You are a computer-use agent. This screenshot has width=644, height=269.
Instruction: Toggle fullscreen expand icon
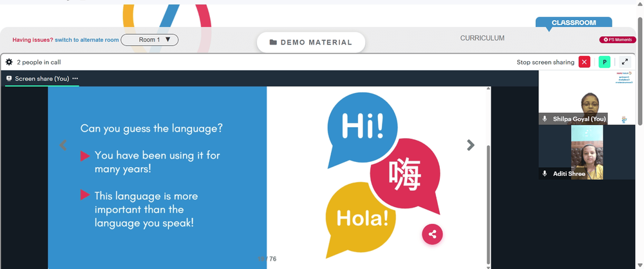pos(625,62)
